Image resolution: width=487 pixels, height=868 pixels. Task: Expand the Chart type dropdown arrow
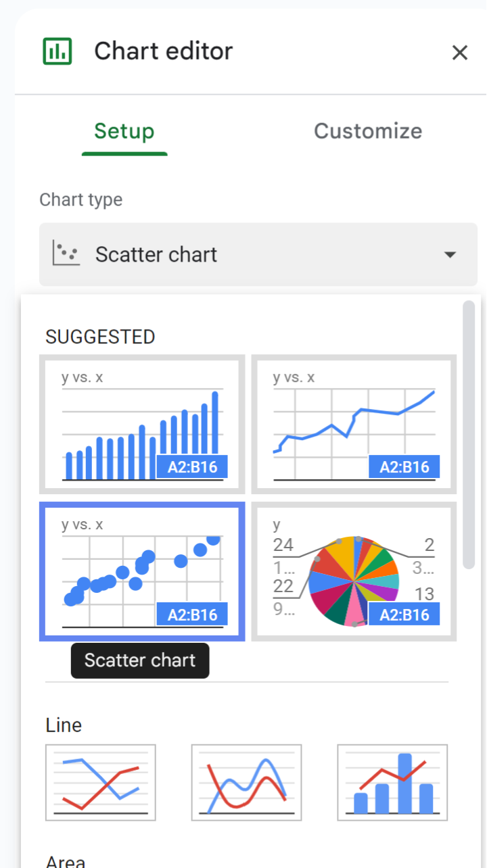pos(449,255)
